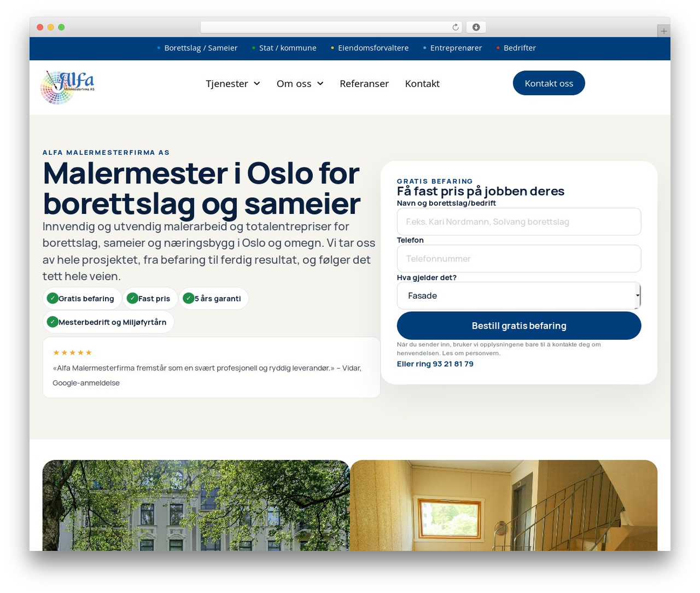Focus the Telefonnummer input field

click(x=518, y=259)
